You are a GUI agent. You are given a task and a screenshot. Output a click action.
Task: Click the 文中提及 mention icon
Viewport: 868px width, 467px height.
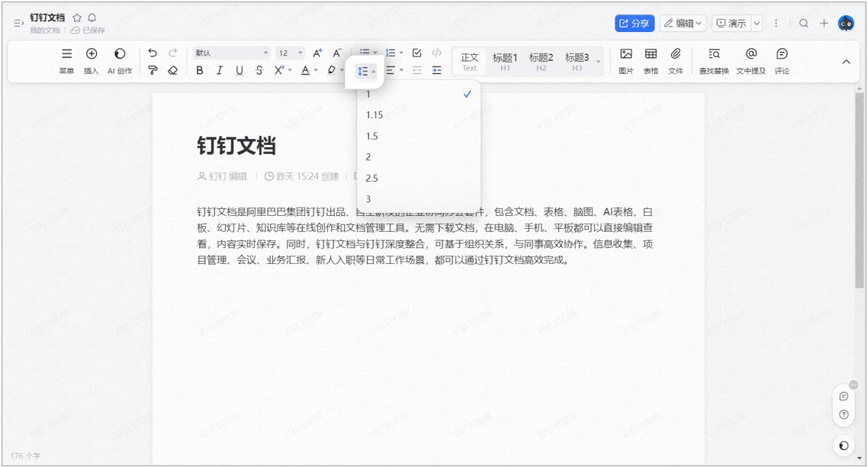pyautogui.click(x=751, y=61)
